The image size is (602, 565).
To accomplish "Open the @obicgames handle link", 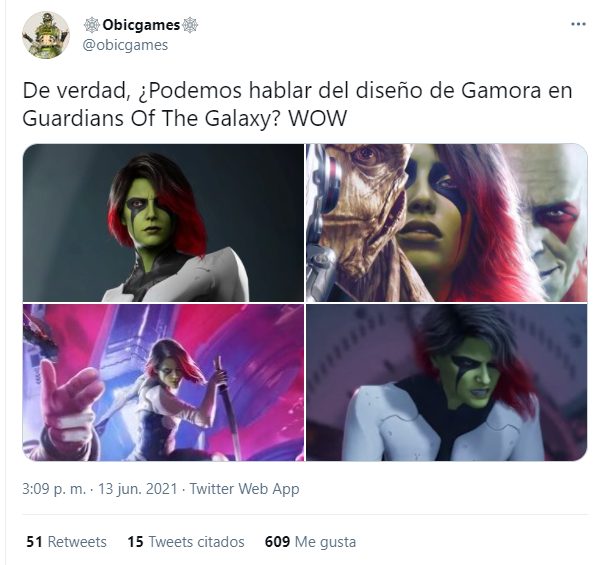I will click(126, 45).
